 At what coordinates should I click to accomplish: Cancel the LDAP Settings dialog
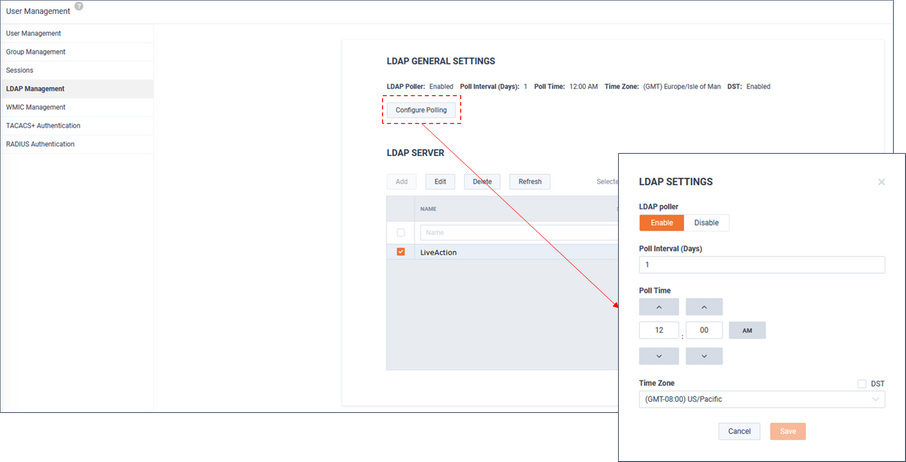[739, 431]
